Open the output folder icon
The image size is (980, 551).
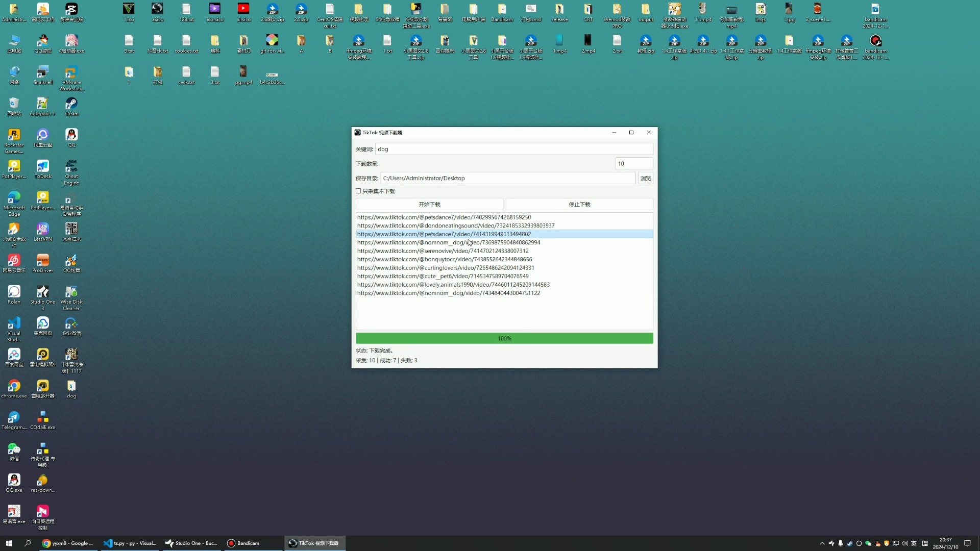(646, 12)
